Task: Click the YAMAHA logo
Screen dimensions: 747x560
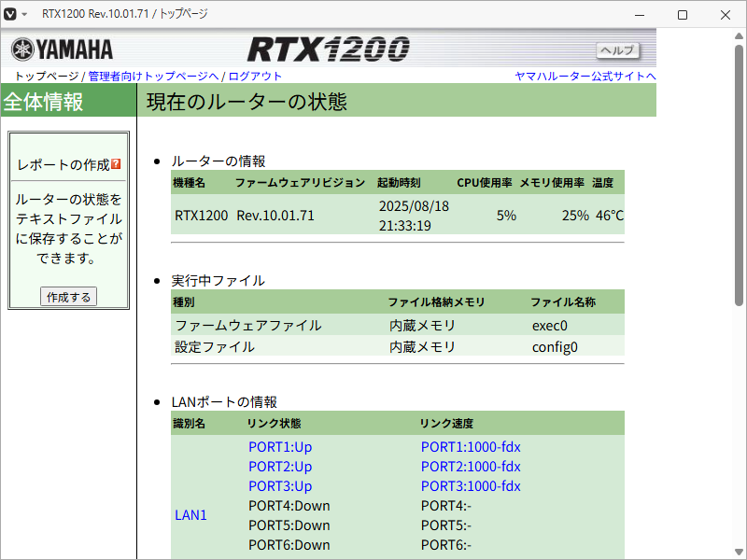Action: pos(62,49)
